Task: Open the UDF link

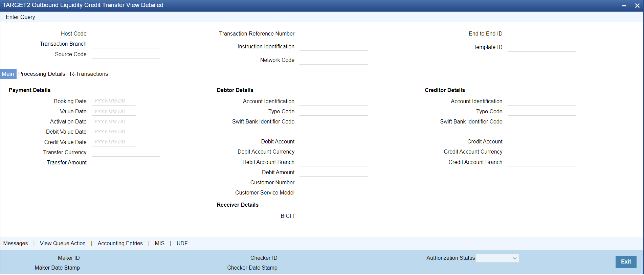Action: click(182, 243)
